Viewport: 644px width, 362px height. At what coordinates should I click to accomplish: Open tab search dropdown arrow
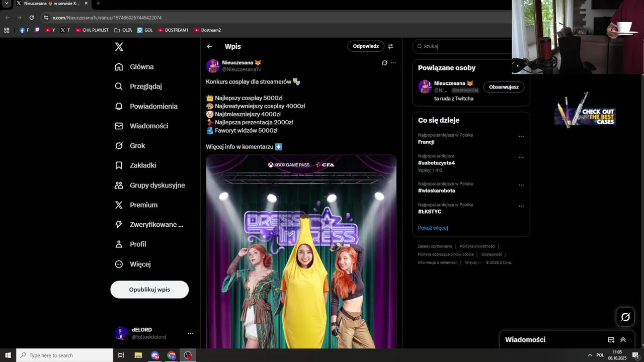7,3
